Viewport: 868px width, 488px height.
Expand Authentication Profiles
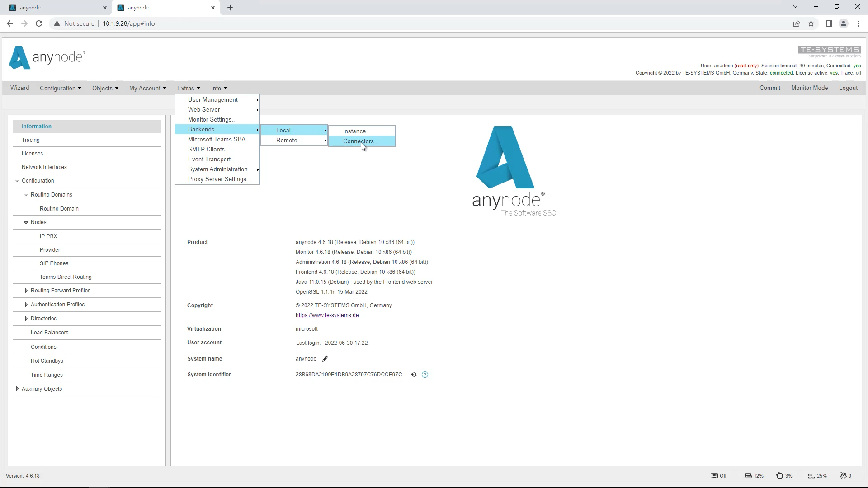(x=26, y=305)
